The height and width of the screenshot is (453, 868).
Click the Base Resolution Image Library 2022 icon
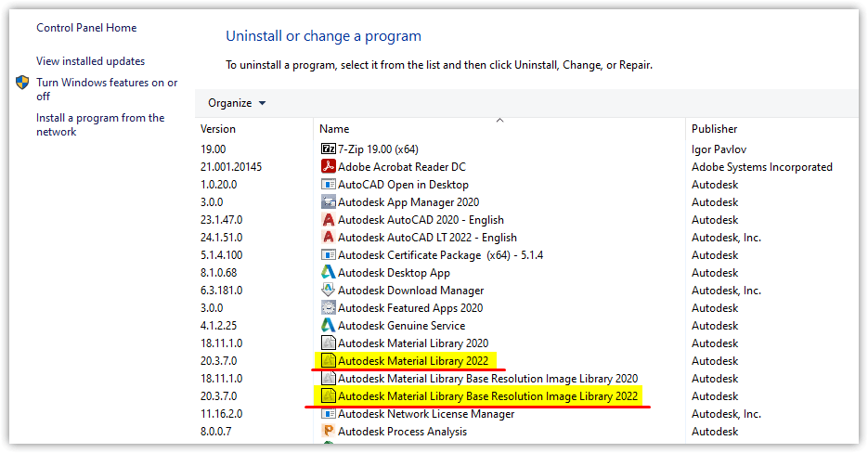[x=329, y=396]
